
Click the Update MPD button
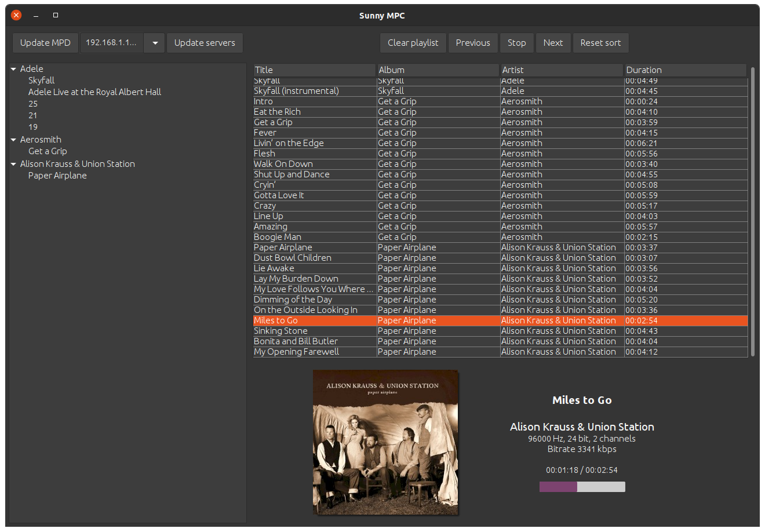click(x=45, y=43)
